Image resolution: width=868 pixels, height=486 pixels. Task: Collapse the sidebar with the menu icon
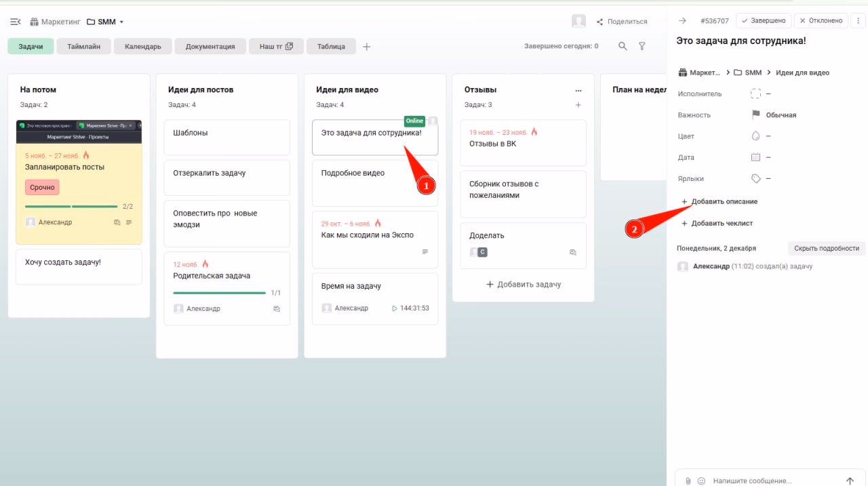click(16, 22)
